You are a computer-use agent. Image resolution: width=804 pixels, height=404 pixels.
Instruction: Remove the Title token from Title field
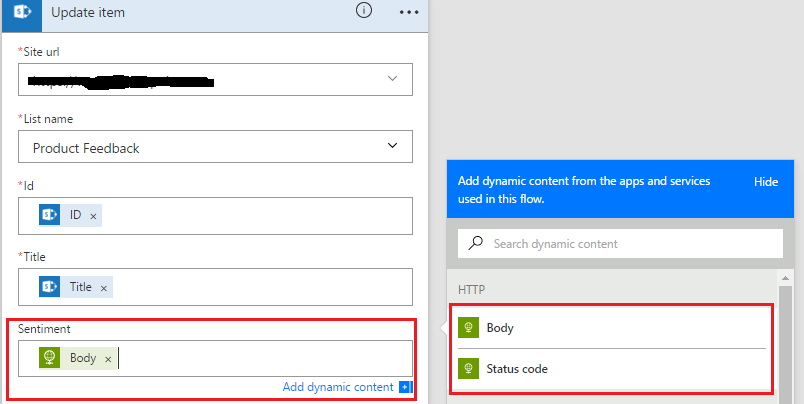pyautogui.click(x=104, y=288)
